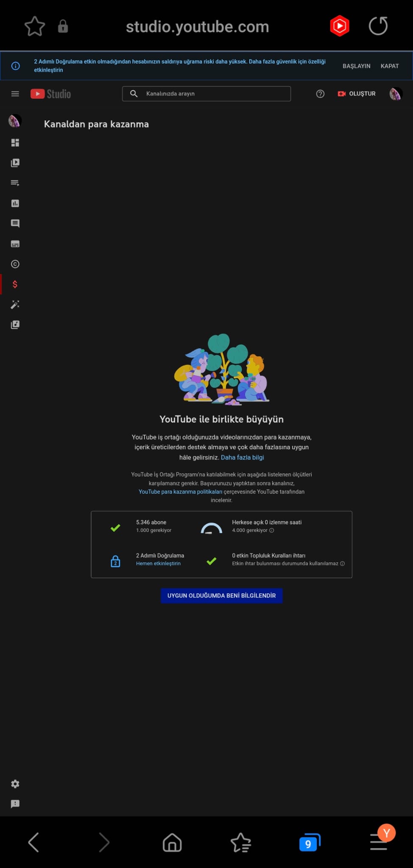The image size is (413, 868).
Task: Open the Comments icon in the sidebar
Action: coord(15,223)
